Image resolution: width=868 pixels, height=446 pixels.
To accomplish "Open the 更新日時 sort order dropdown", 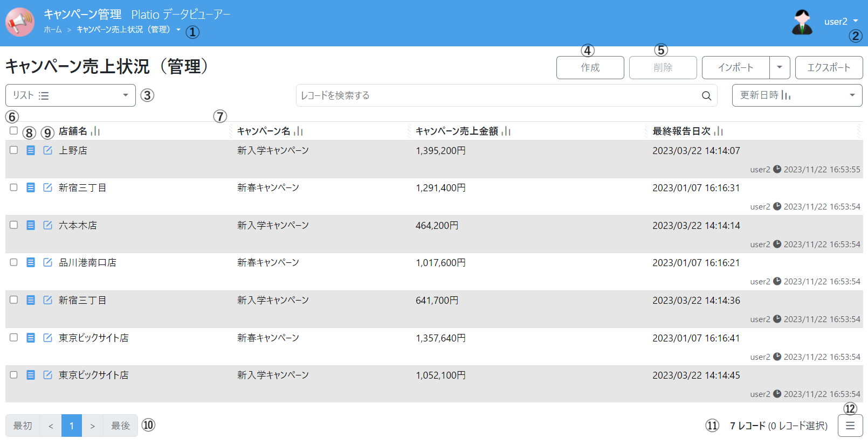I will pyautogui.click(x=797, y=95).
